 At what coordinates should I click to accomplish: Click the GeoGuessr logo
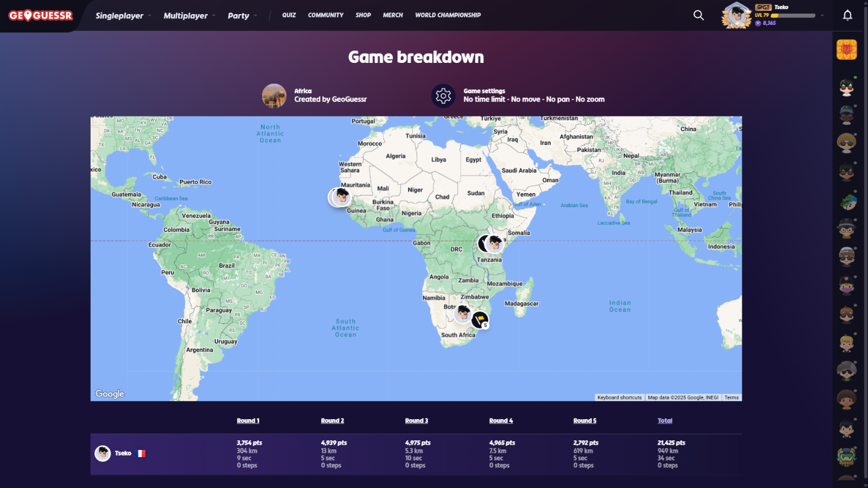coord(41,16)
